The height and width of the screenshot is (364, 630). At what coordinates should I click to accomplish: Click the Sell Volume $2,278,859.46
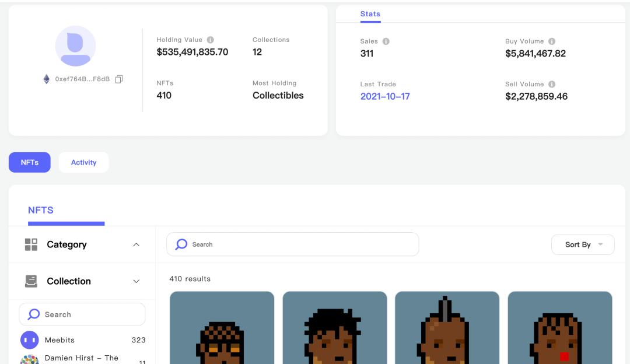tap(537, 96)
